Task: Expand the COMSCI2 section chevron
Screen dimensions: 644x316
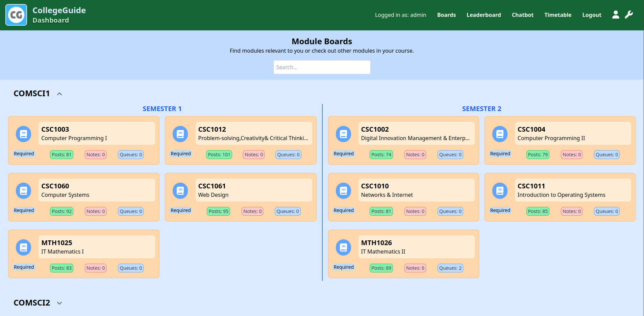Action: pos(59,303)
